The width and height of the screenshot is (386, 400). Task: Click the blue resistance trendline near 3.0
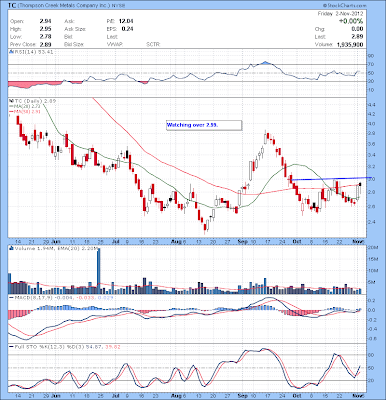click(x=331, y=179)
